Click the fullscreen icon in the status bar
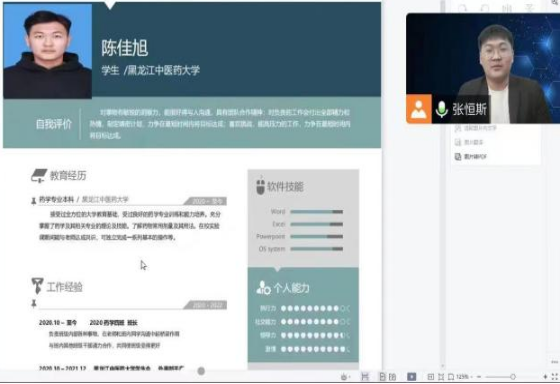This screenshot has height=384, width=560. click(x=554, y=376)
